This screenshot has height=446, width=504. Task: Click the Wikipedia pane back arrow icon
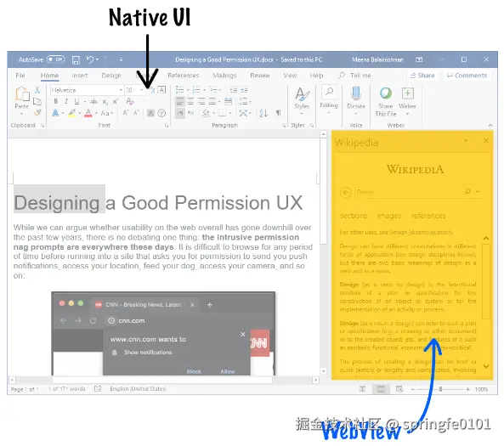346,193
